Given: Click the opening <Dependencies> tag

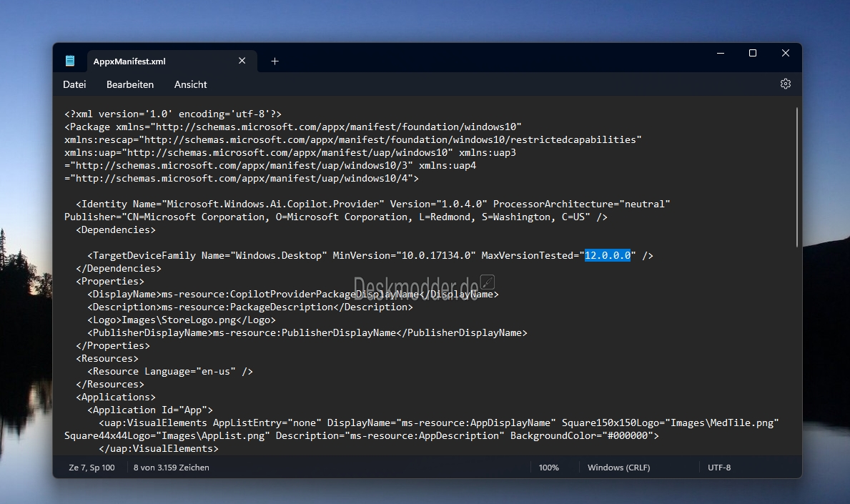Looking at the screenshot, I should tap(116, 229).
